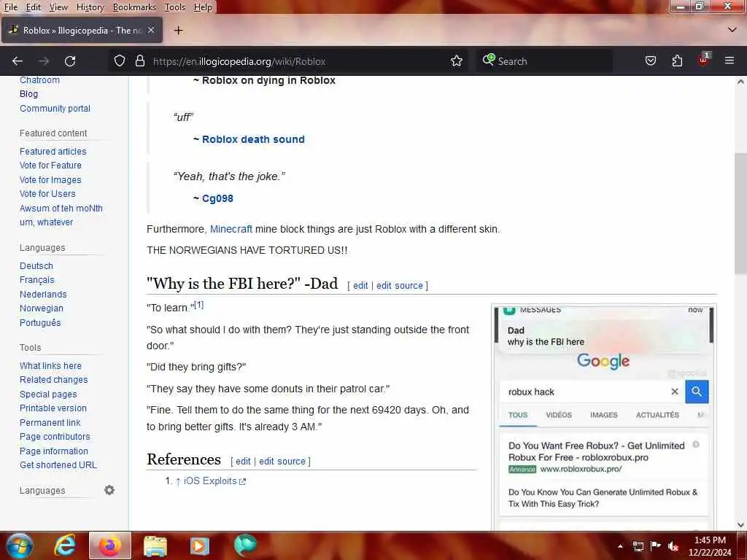This screenshot has width=747, height=560.
Task: Click the page vertical scrollbar thumb
Action: click(x=740, y=214)
